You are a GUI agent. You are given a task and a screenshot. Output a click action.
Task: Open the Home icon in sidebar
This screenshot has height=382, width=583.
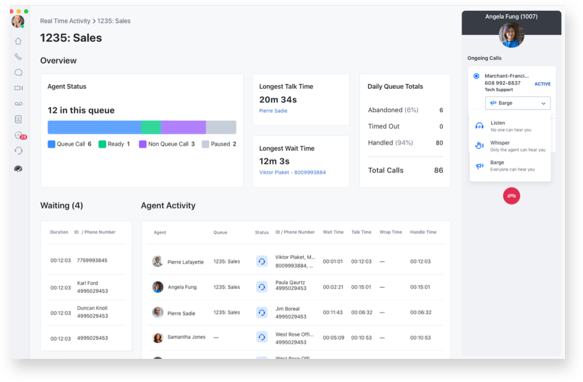tap(18, 41)
